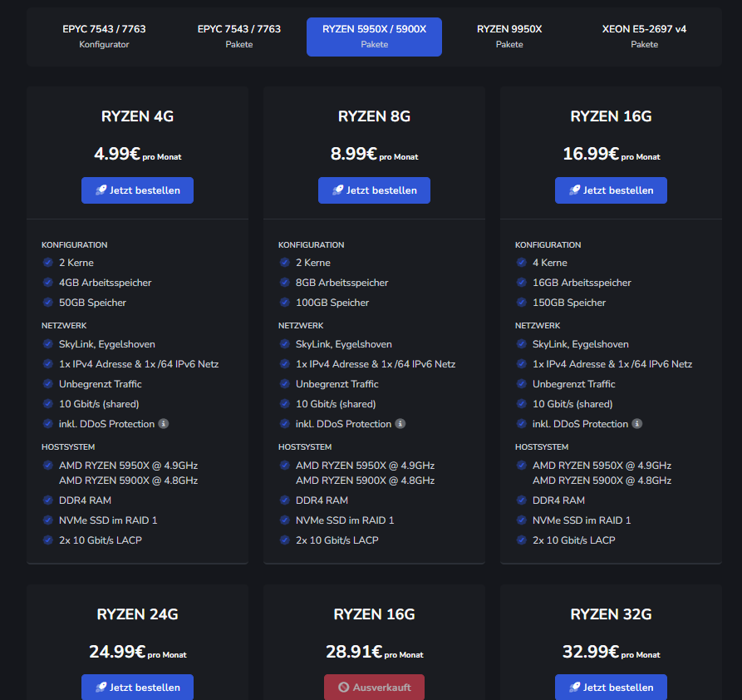Click the Ausverkauft button for the 28.91€ plan
Image resolution: width=742 pixels, height=700 pixels.
[374, 687]
